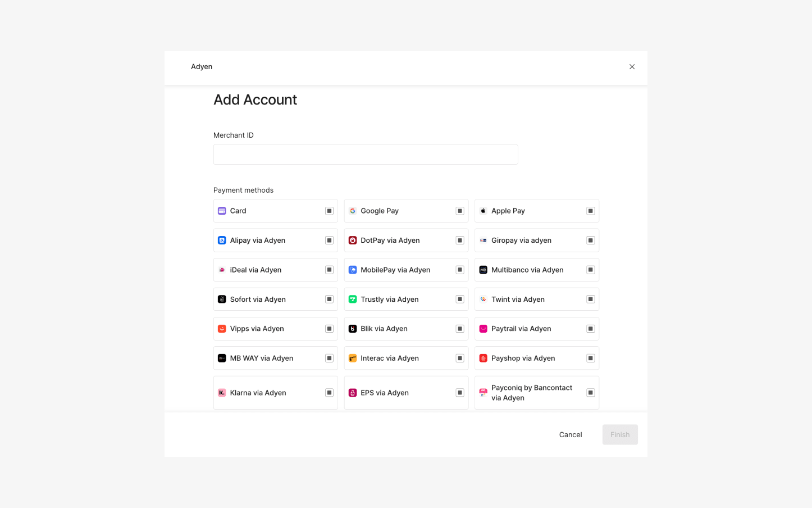This screenshot has height=508, width=812.
Task: Click the Giropay via adyen icon
Action: coord(483,241)
